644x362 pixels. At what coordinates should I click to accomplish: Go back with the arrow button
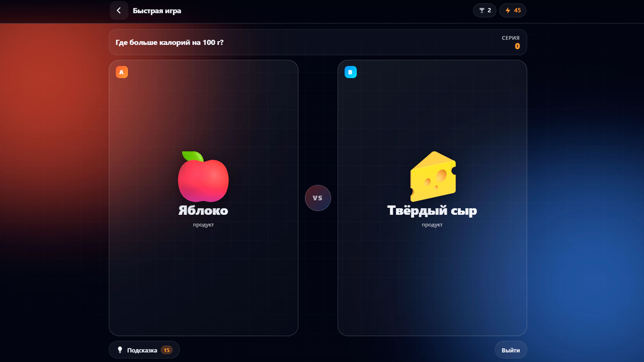[119, 10]
